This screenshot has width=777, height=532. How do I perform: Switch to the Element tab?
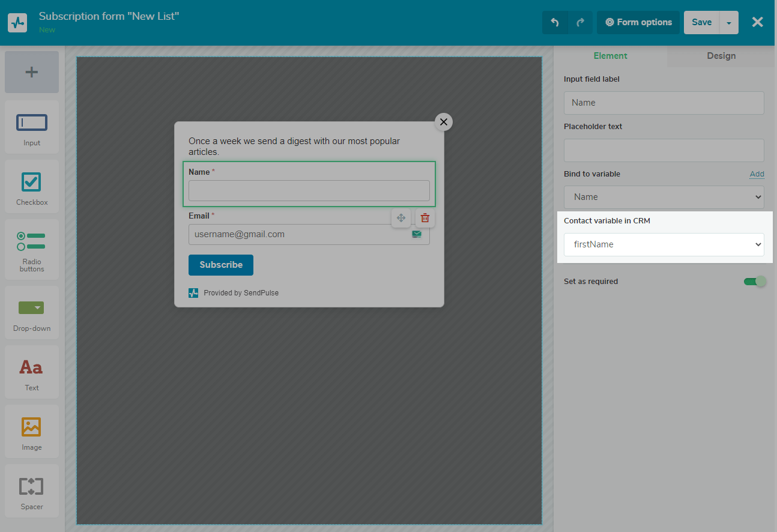click(610, 56)
